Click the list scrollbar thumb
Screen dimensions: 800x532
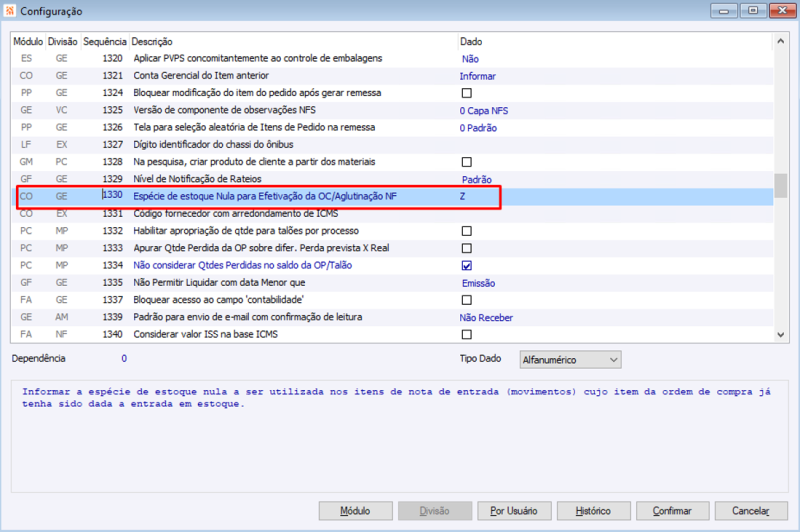click(781, 186)
